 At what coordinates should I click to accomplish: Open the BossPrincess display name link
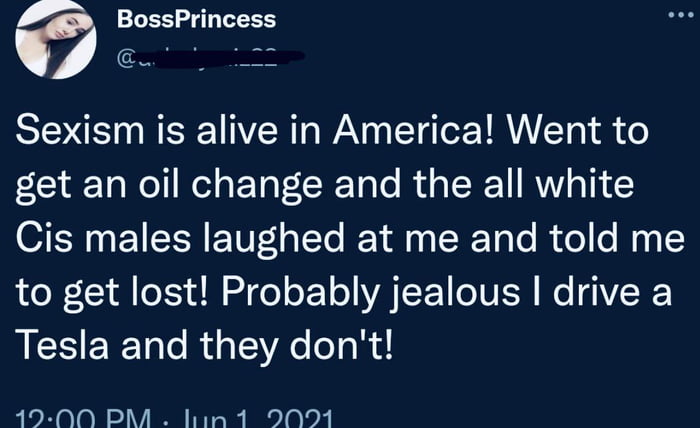[196, 20]
